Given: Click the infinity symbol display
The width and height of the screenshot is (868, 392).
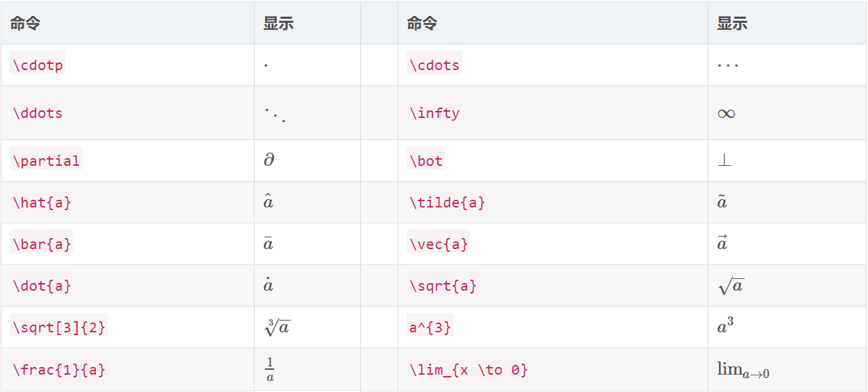Looking at the screenshot, I should 726,113.
